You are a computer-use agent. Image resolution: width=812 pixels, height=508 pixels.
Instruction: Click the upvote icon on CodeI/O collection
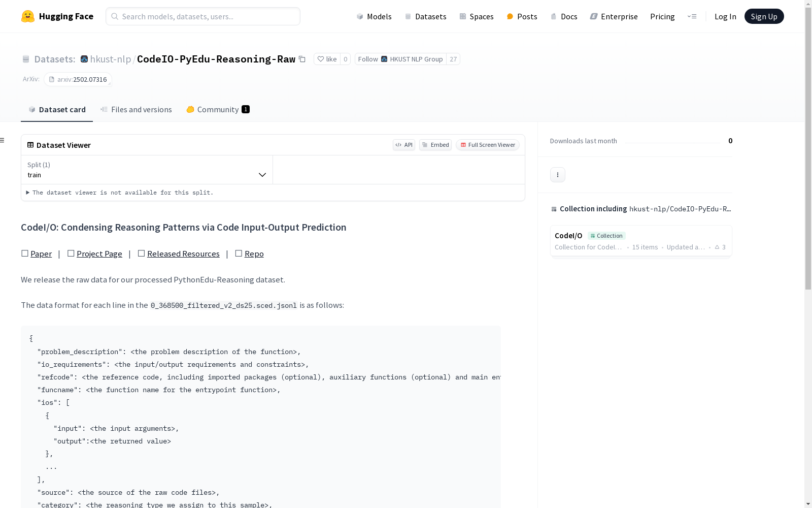(717, 247)
